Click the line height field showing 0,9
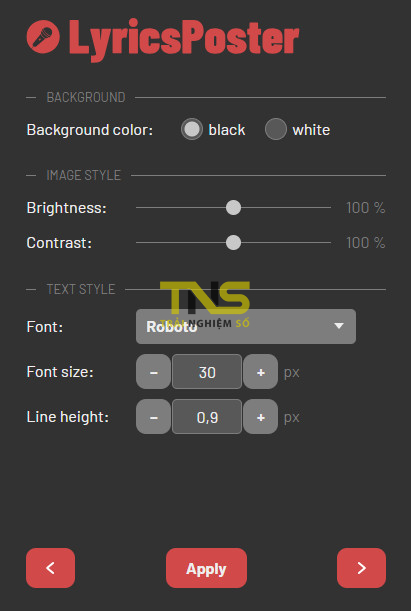Image resolution: width=411 pixels, height=611 pixels. coord(207,417)
